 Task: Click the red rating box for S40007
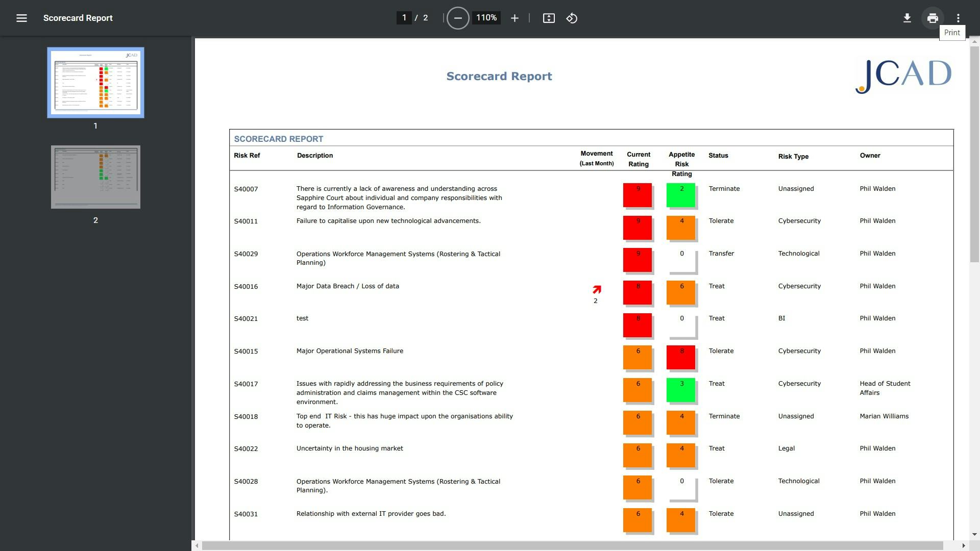(638, 195)
